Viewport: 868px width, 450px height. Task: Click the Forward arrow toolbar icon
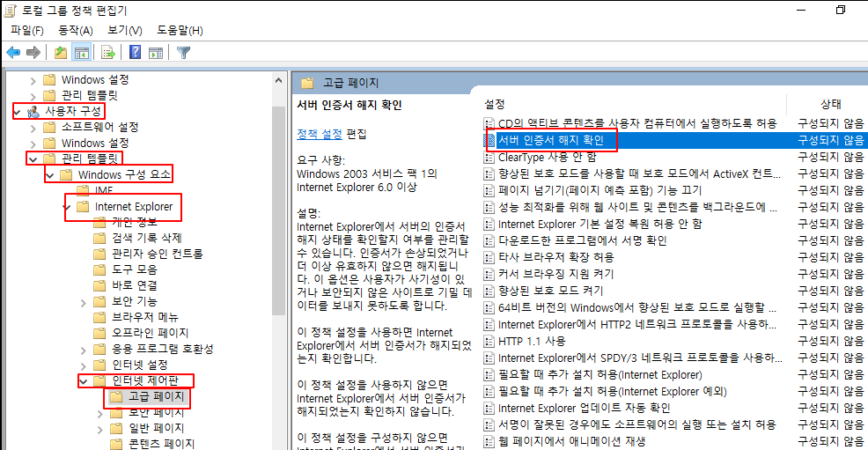[33, 53]
